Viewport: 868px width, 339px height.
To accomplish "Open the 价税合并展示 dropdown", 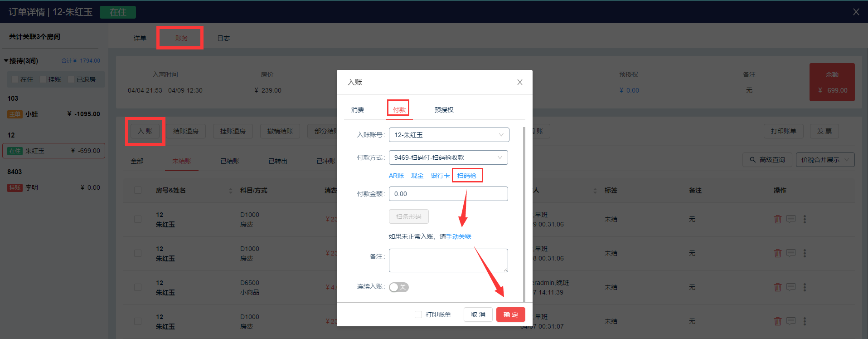I will coord(825,160).
